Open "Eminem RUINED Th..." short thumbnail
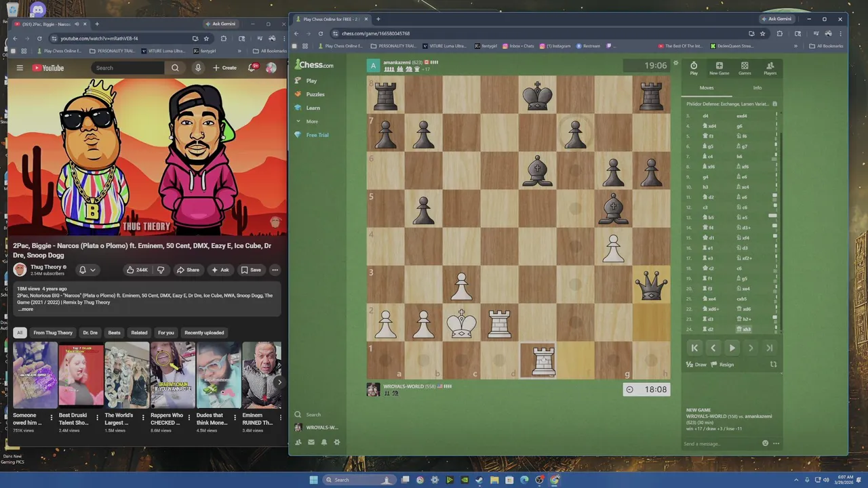 (x=262, y=375)
